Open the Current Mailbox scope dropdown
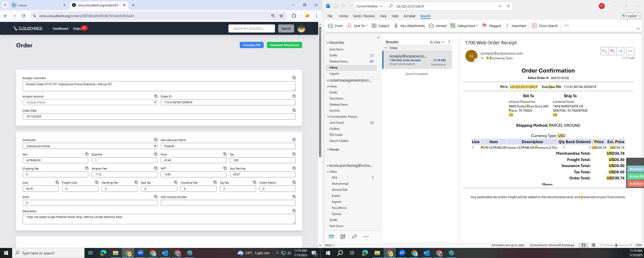The width and height of the screenshot is (644, 258). click(x=369, y=6)
